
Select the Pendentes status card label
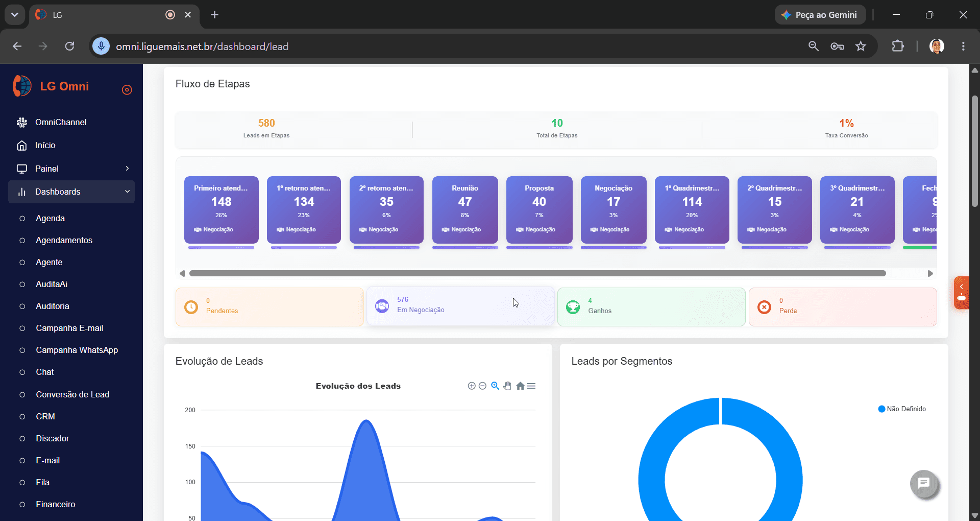[x=222, y=311]
